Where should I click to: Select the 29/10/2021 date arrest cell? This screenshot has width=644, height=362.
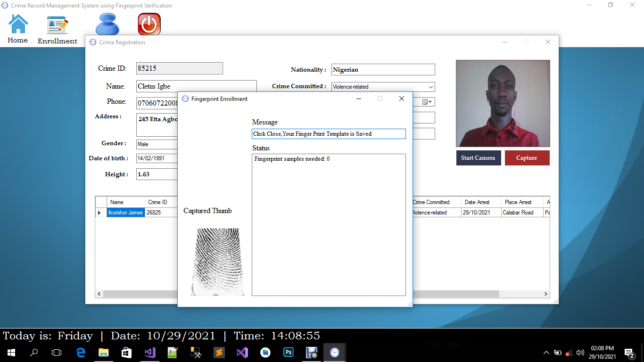pos(481,213)
